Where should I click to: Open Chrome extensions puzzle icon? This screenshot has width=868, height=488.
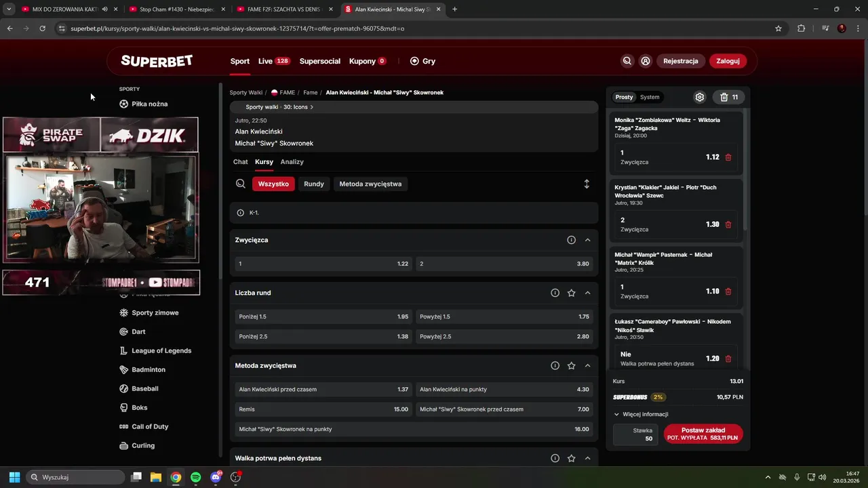click(802, 28)
